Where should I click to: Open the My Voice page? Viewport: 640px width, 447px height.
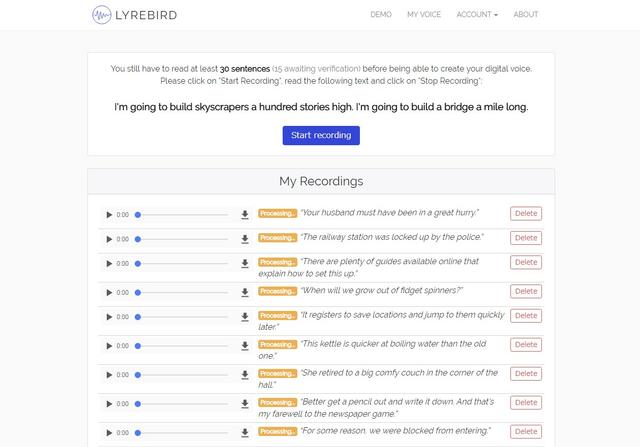[x=424, y=15]
